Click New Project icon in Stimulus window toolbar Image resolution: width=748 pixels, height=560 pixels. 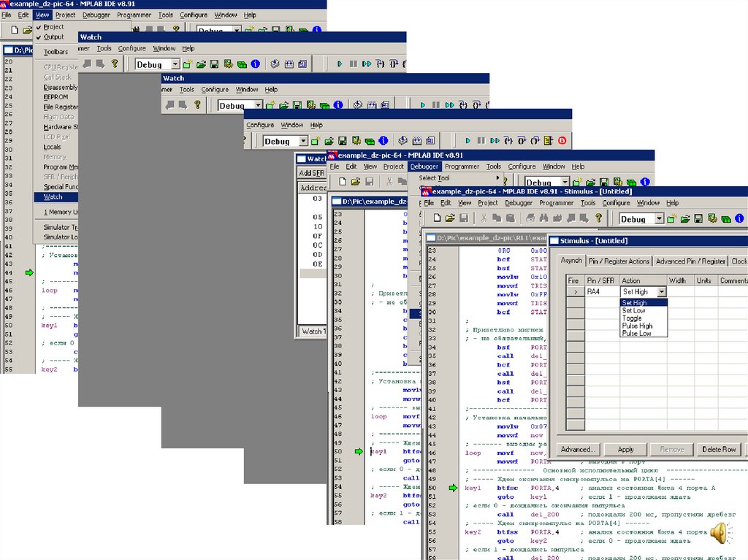click(672, 218)
